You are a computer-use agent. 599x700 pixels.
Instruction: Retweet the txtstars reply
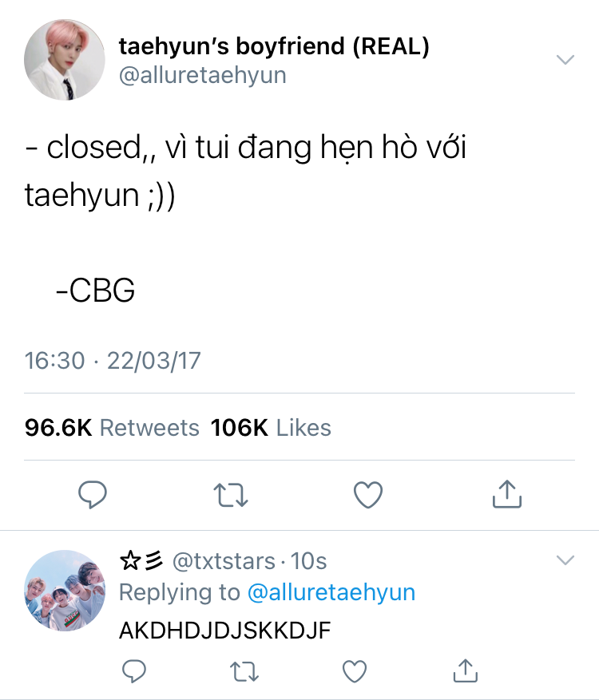[x=244, y=671]
